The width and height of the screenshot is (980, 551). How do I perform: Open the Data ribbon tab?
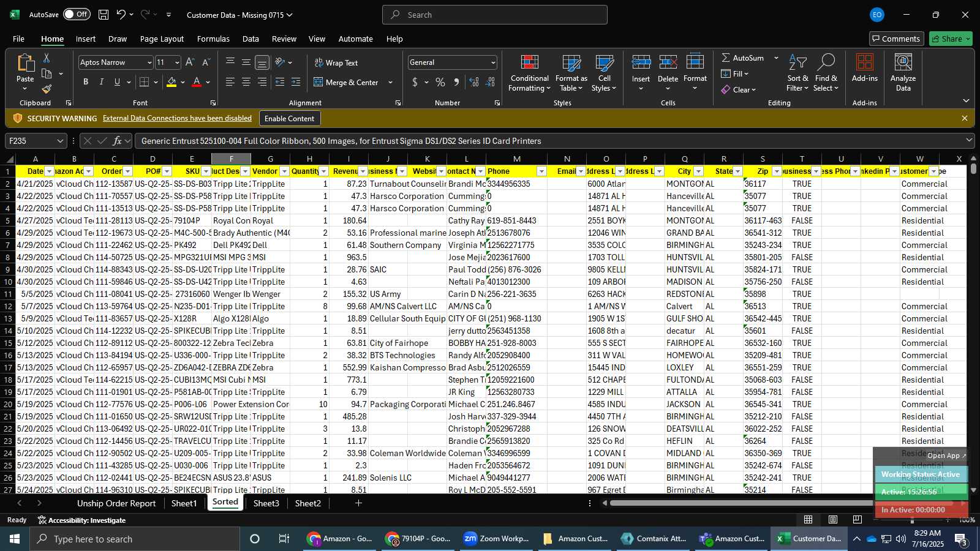point(251,39)
